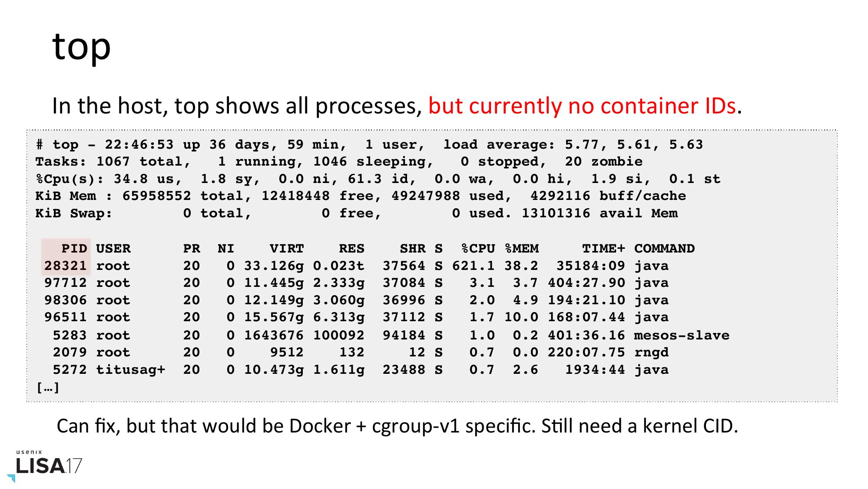Screen dimensions: 868x489
Task: Click the 621.1 CPU usage value
Action: [473, 266]
